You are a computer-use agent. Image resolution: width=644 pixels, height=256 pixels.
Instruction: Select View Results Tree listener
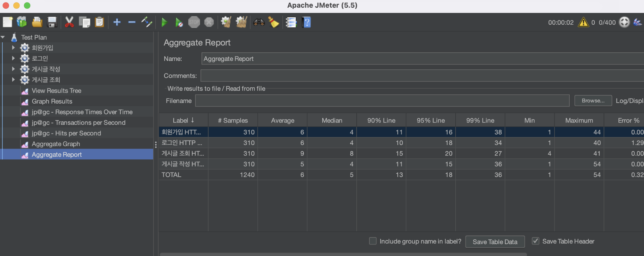coord(56,91)
